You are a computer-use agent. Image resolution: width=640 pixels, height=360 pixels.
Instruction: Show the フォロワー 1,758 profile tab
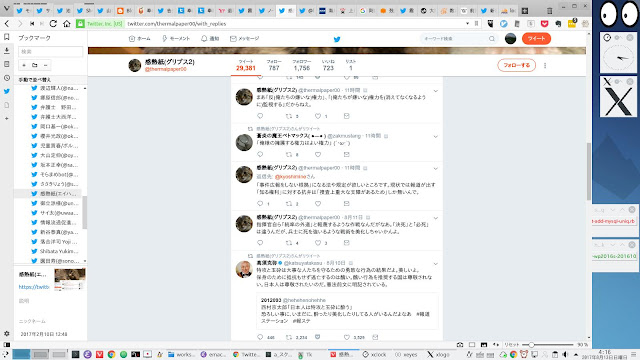302,65
